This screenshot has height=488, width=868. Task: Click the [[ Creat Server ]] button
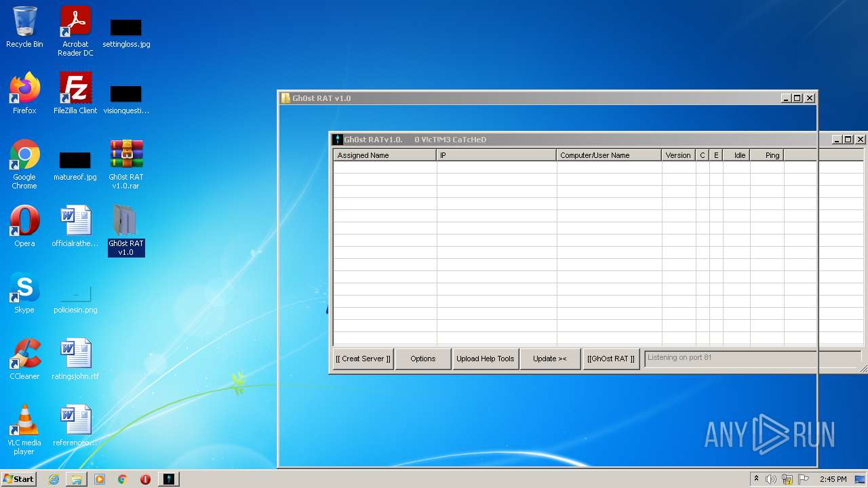(x=363, y=359)
